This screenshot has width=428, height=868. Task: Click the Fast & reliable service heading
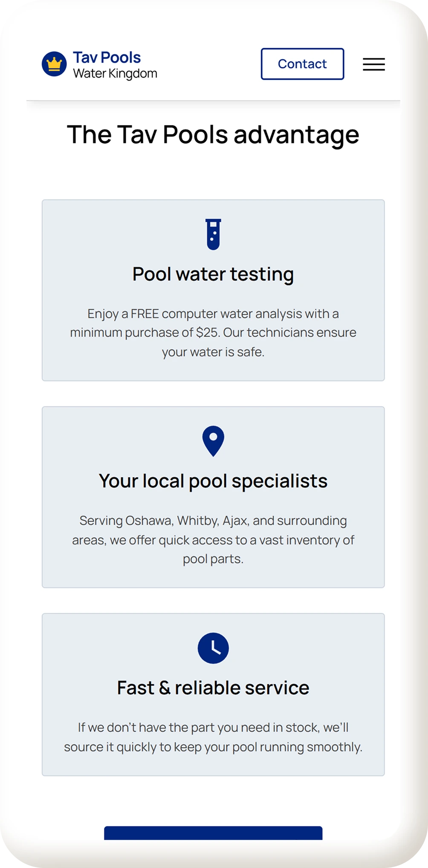tap(213, 687)
